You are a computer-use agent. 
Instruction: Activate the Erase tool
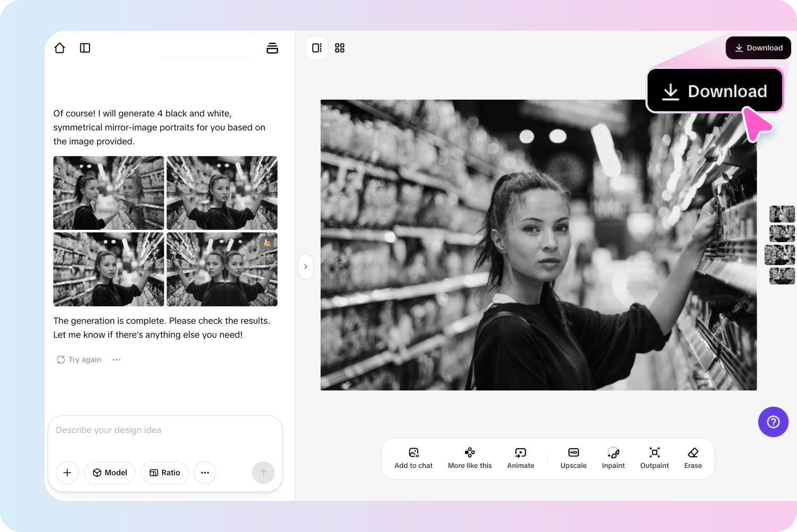click(693, 458)
